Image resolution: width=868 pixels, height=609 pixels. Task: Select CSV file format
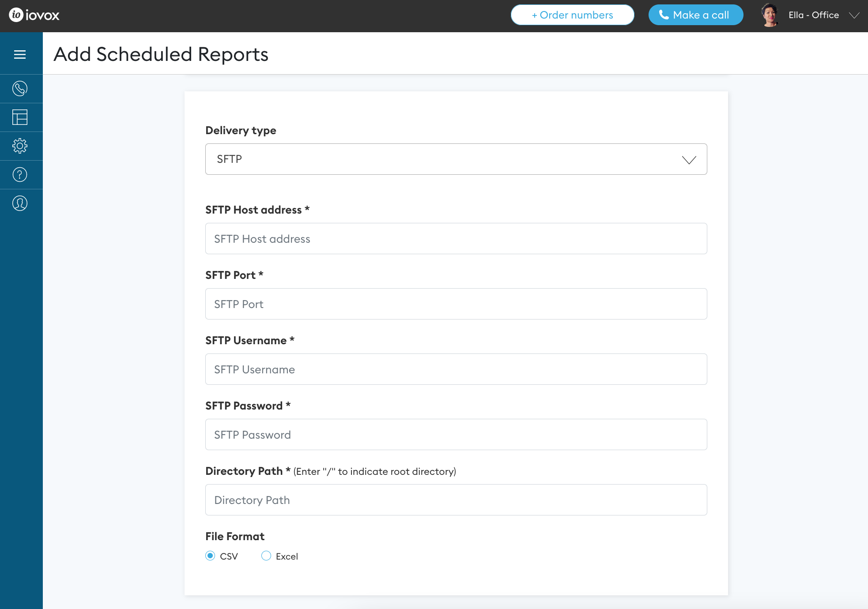[x=210, y=556]
